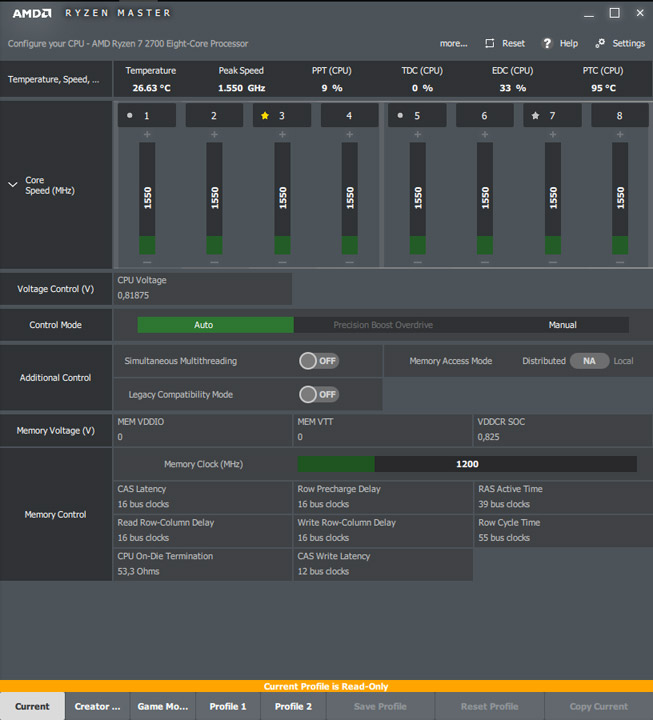This screenshot has height=720, width=653.
Task: Toggle Simultaneous Multithreading switch
Action: coord(319,361)
